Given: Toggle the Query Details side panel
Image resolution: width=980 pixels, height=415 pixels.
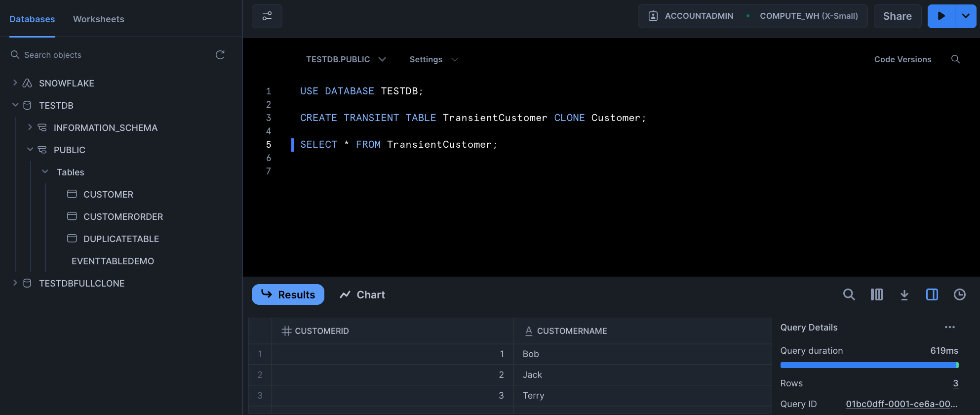Looking at the screenshot, I should 932,295.
